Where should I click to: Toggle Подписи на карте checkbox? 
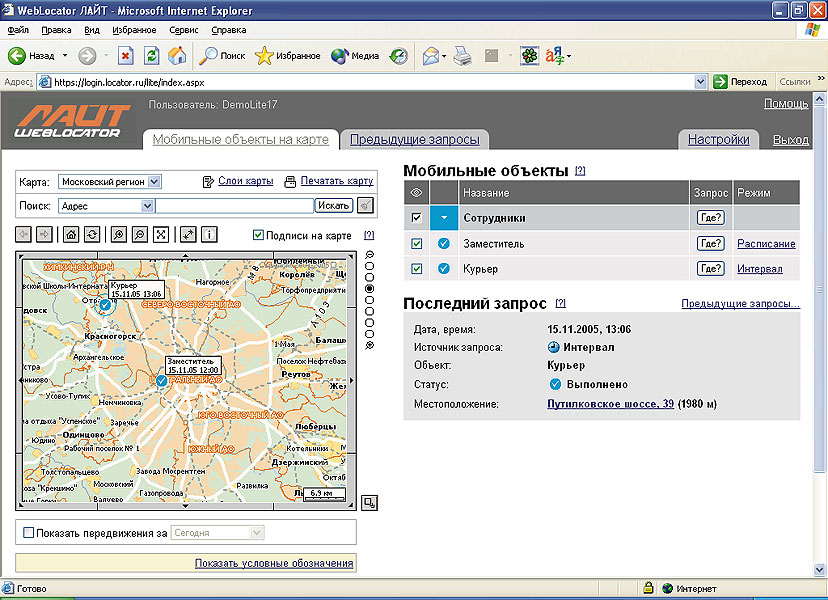click(258, 235)
